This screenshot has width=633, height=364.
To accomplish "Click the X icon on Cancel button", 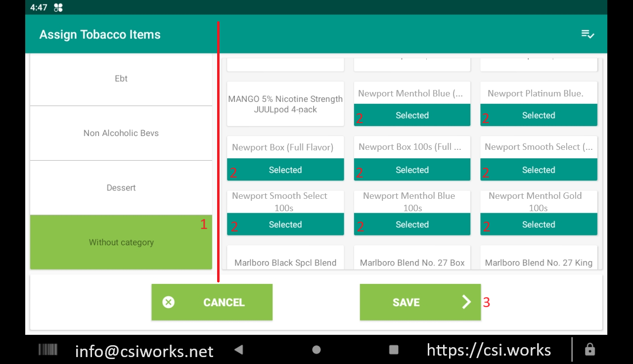I will pyautogui.click(x=169, y=302).
